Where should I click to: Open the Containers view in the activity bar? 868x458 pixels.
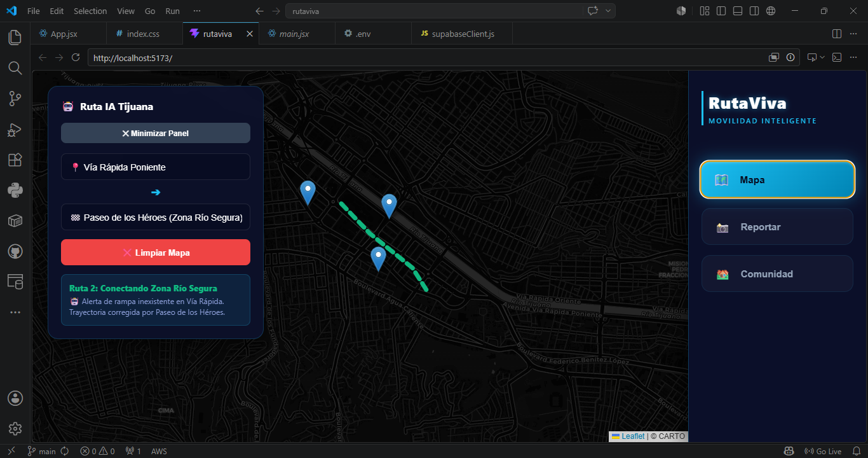15,220
